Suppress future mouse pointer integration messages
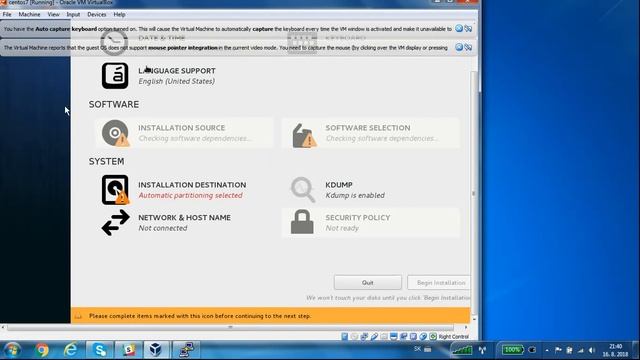The height and width of the screenshot is (360, 640). pyautogui.click(x=468, y=47)
